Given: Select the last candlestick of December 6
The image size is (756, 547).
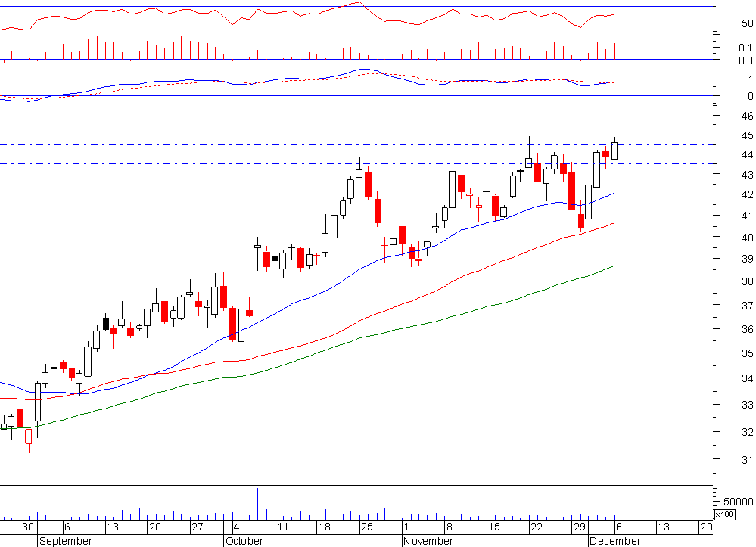Looking at the screenshot, I should pyautogui.click(x=614, y=151).
